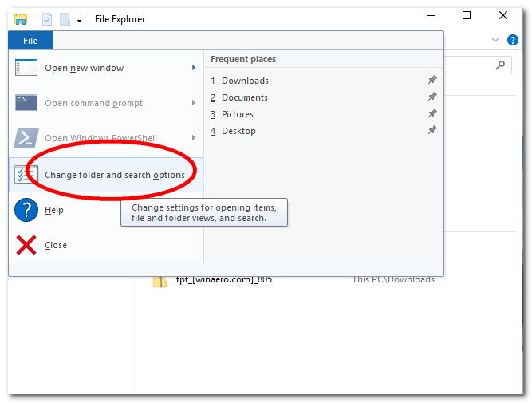Expand the Open new window submenu arrow
Screen dimensions: 532x403
point(193,68)
